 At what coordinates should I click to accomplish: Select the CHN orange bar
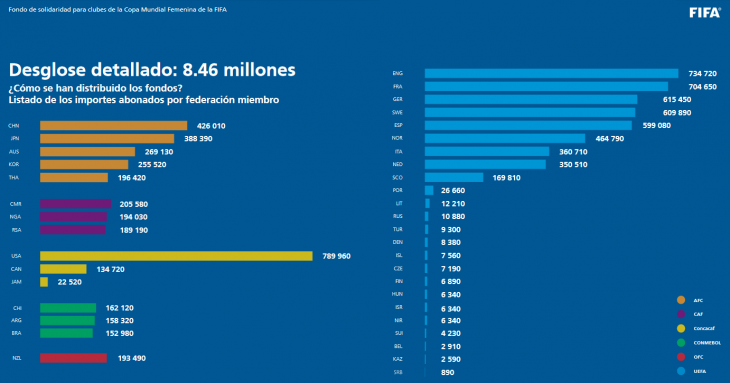[114, 126]
